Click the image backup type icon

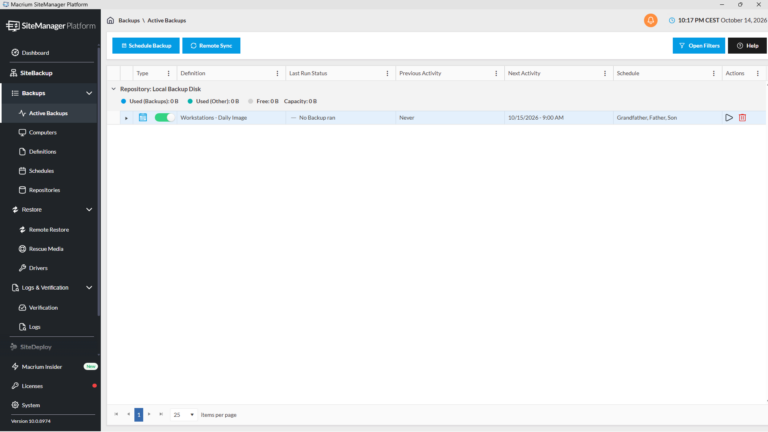click(x=143, y=118)
